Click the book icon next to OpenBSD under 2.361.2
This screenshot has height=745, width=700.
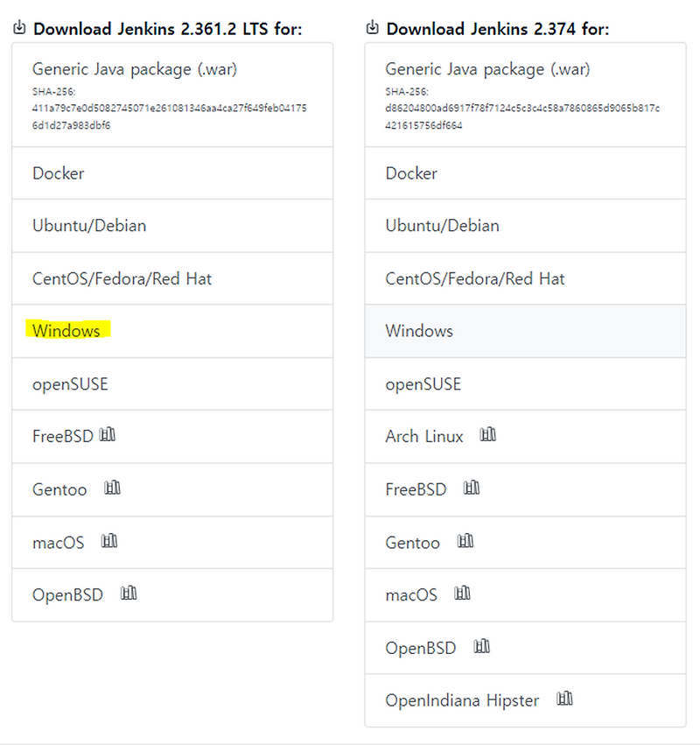pos(128,594)
